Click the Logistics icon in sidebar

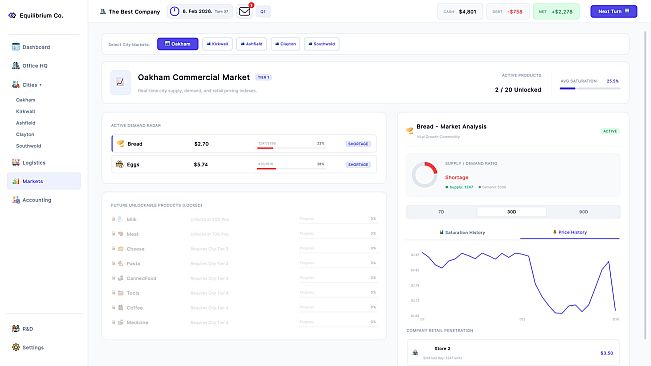pyautogui.click(x=16, y=163)
